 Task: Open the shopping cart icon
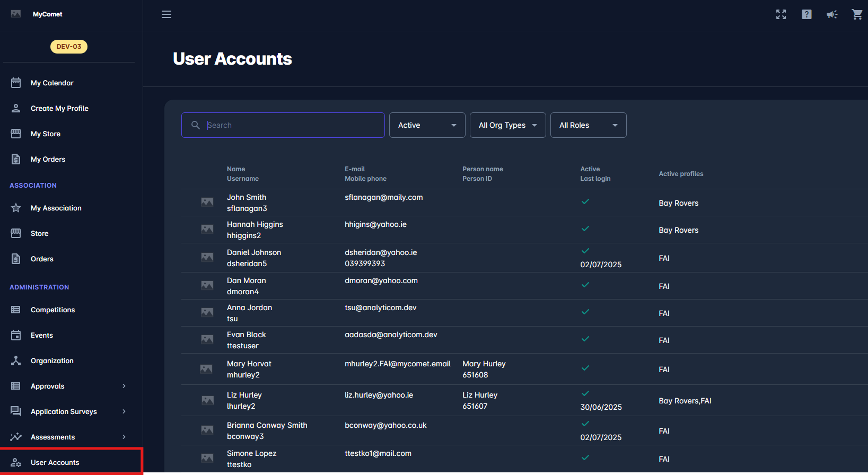(857, 14)
